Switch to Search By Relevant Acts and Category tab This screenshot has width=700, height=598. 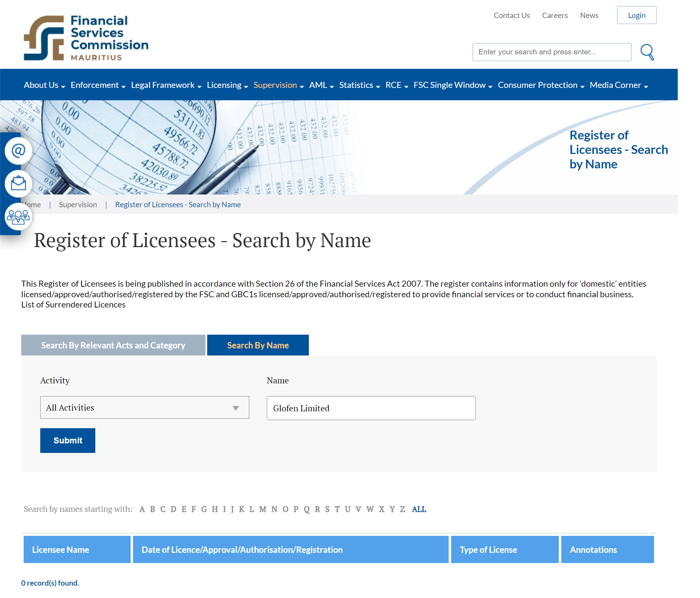click(113, 345)
